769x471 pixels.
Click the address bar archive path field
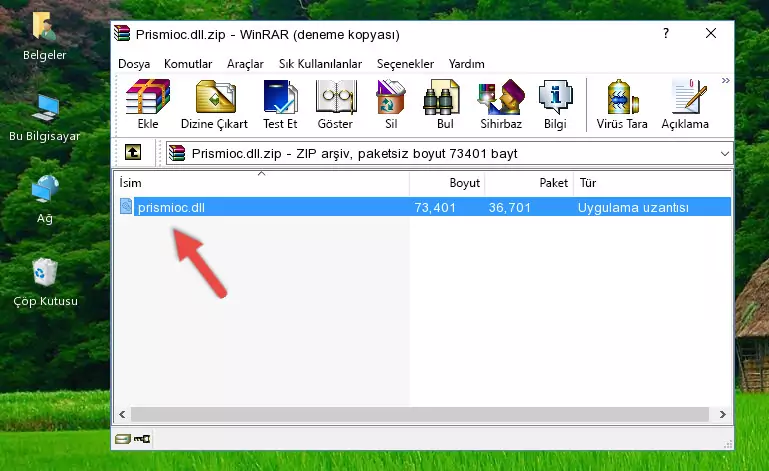[x=450, y=154]
